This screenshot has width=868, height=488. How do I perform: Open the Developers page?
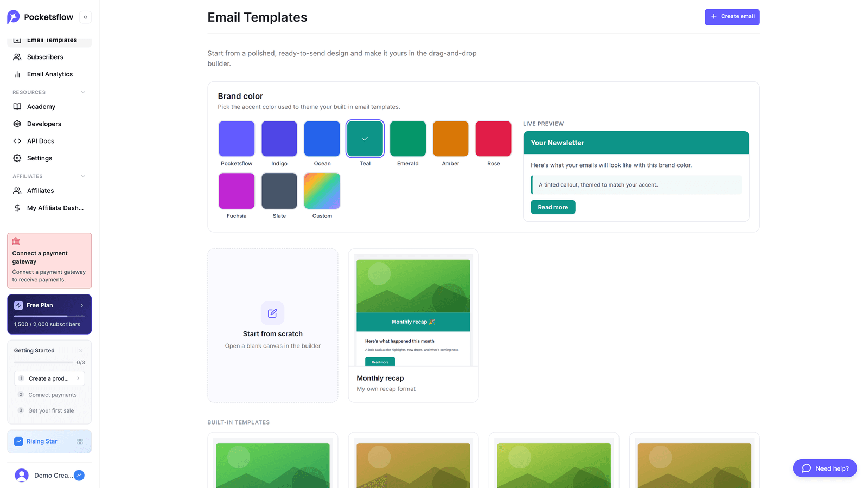[x=49, y=124]
